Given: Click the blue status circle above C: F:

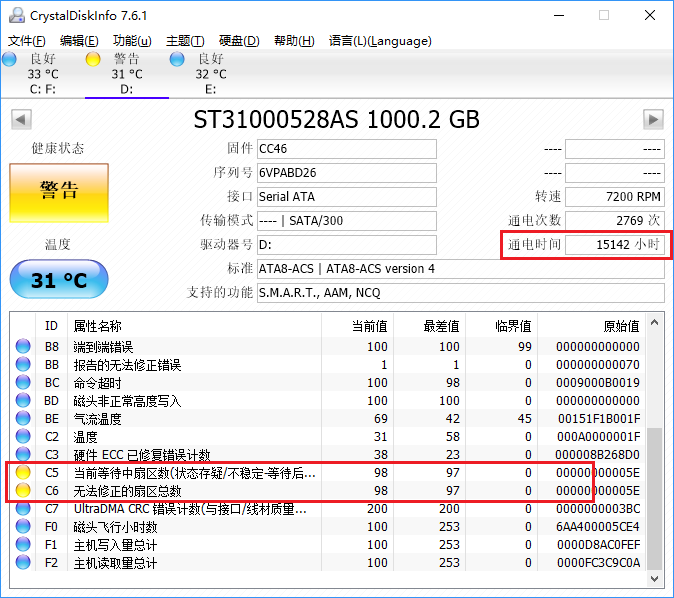Looking at the screenshot, I should (9, 59).
